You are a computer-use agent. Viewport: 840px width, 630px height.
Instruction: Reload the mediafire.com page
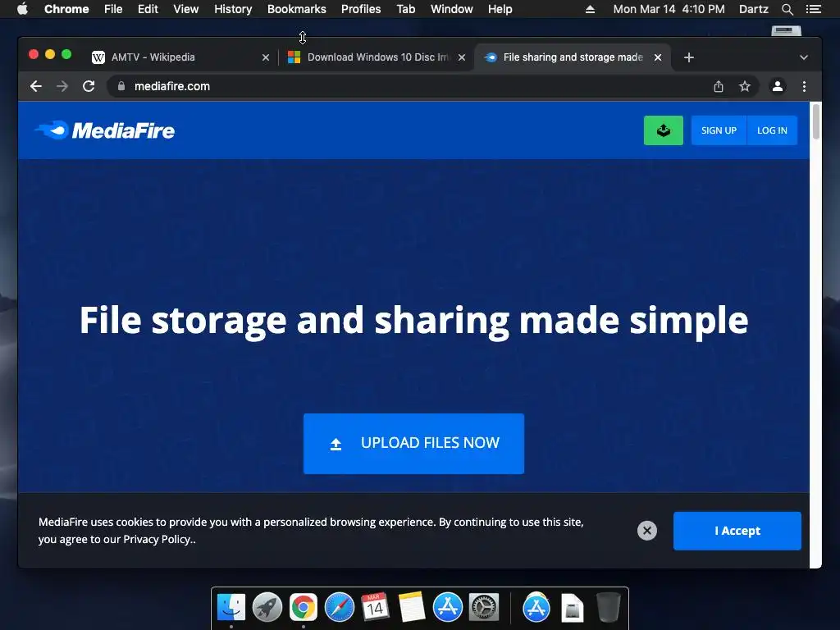(x=89, y=86)
